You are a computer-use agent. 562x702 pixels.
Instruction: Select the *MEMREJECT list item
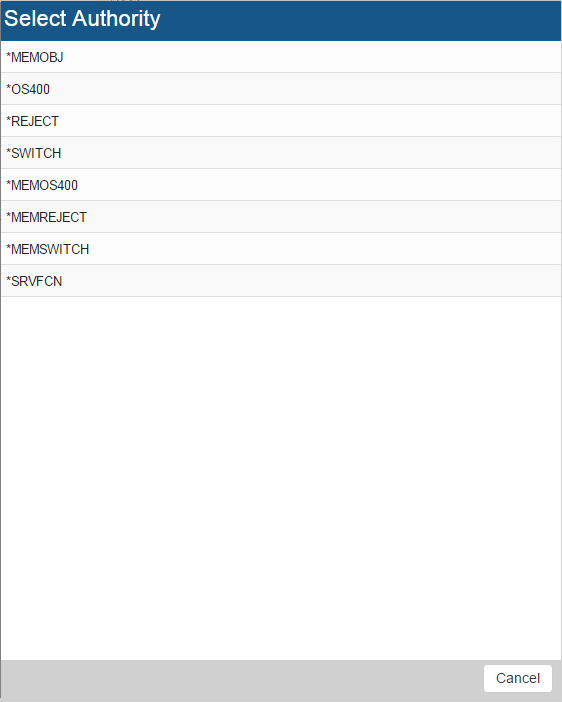pyautogui.click(x=281, y=217)
